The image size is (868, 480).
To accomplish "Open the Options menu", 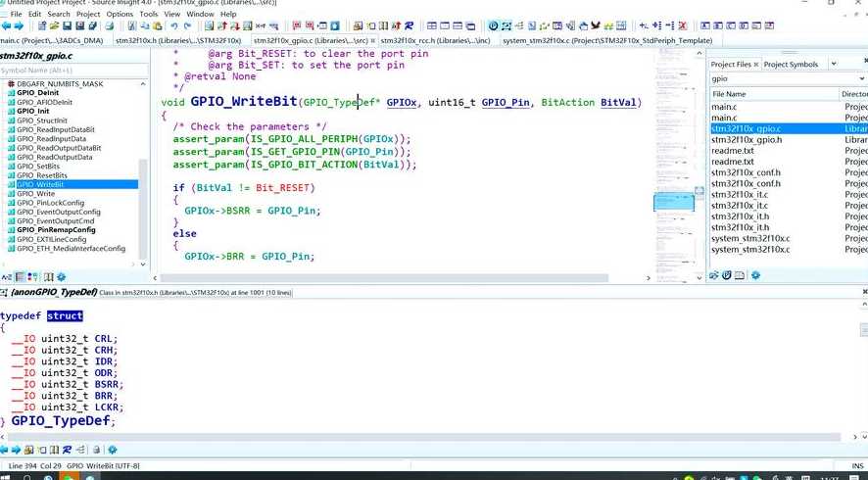I will pyautogui.click(x=120, y=14).
